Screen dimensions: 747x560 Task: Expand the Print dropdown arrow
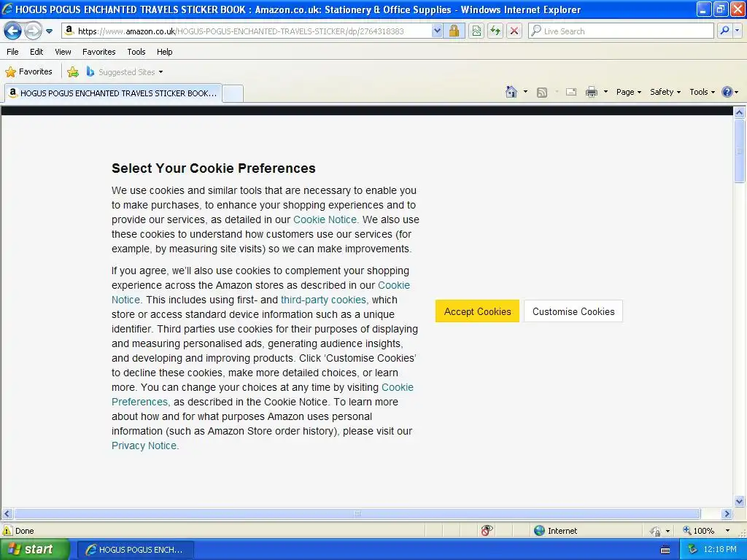coord(605,92)
